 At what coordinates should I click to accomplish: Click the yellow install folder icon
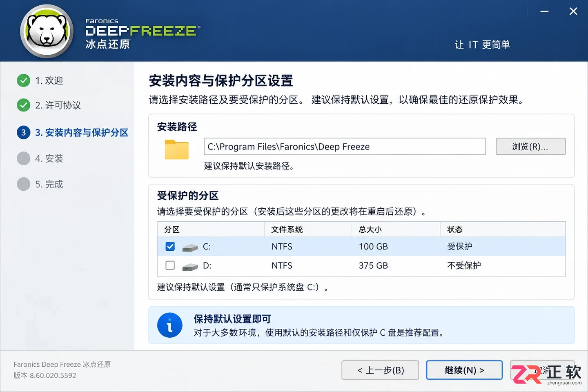tap(177, 149)
